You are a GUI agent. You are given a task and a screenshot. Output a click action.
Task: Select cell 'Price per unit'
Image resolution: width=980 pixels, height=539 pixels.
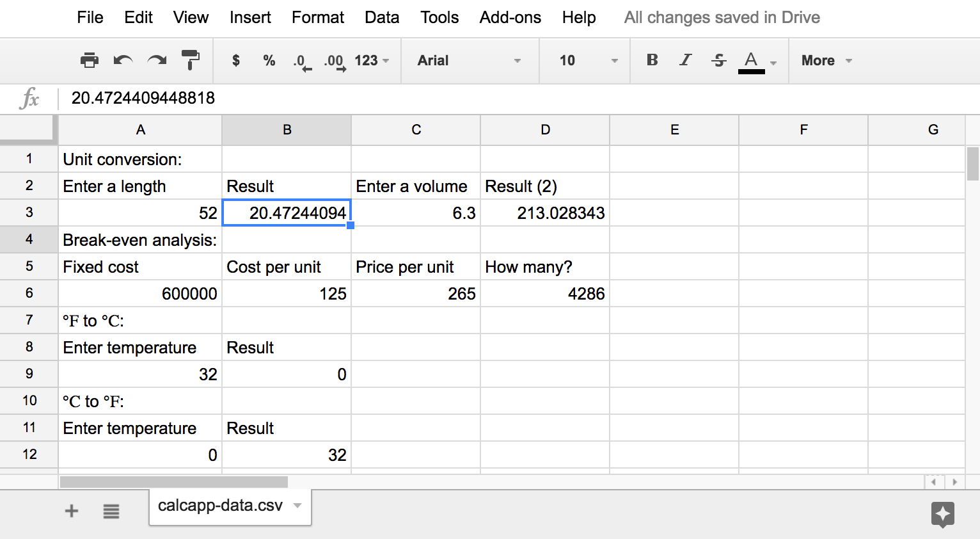pos(416,266)
